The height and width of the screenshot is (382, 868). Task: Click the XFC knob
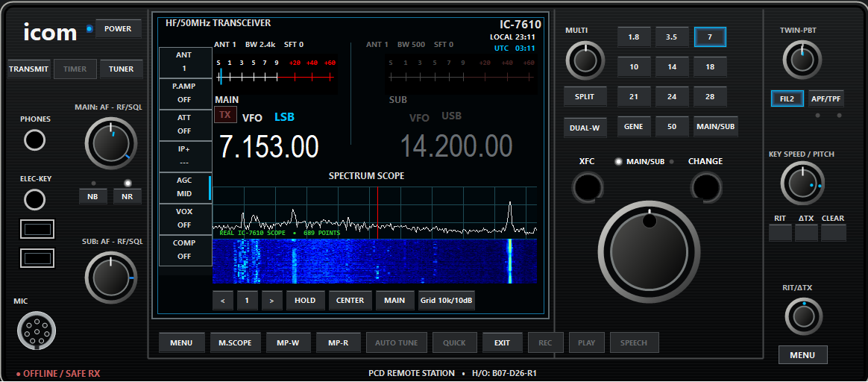tap(588, 187)
